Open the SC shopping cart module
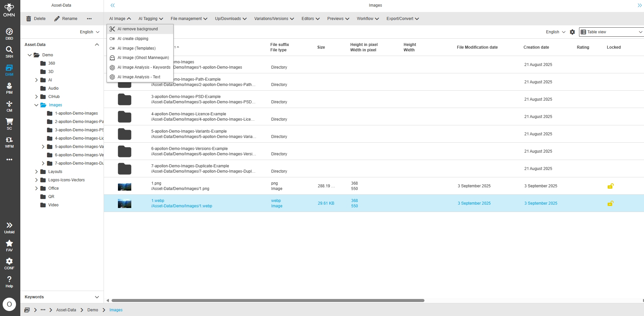 coord(9,124)
